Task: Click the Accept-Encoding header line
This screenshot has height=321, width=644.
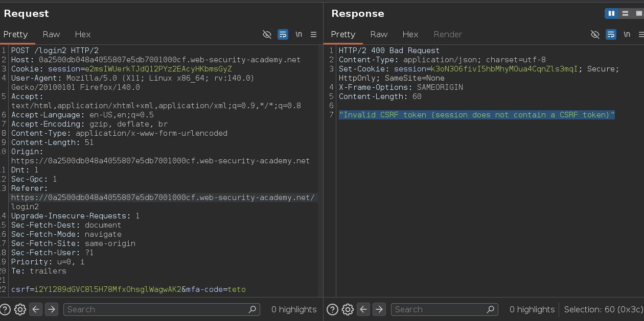Action: 89,124
